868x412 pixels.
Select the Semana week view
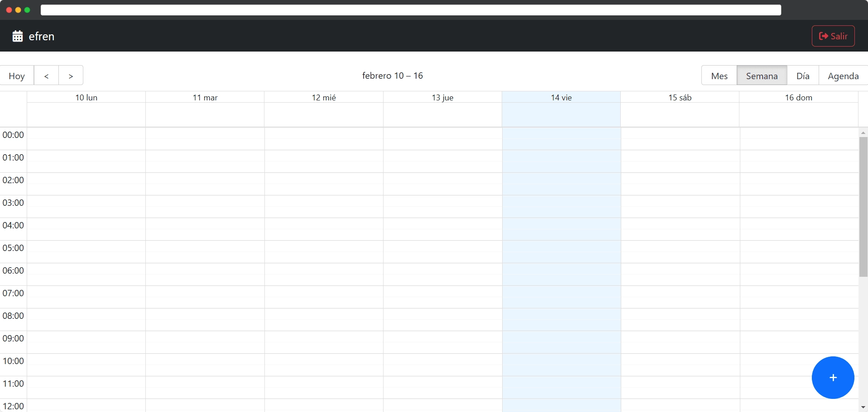(x=762, y=76)
